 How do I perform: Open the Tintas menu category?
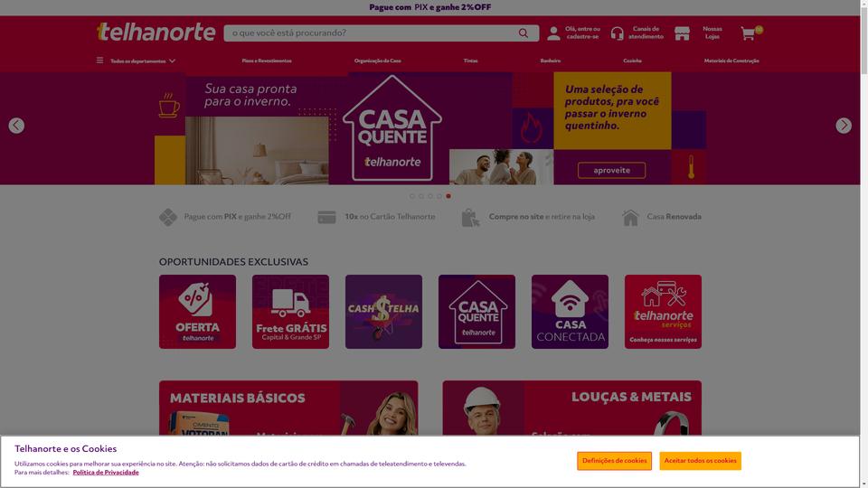click(x=470, y=61)
